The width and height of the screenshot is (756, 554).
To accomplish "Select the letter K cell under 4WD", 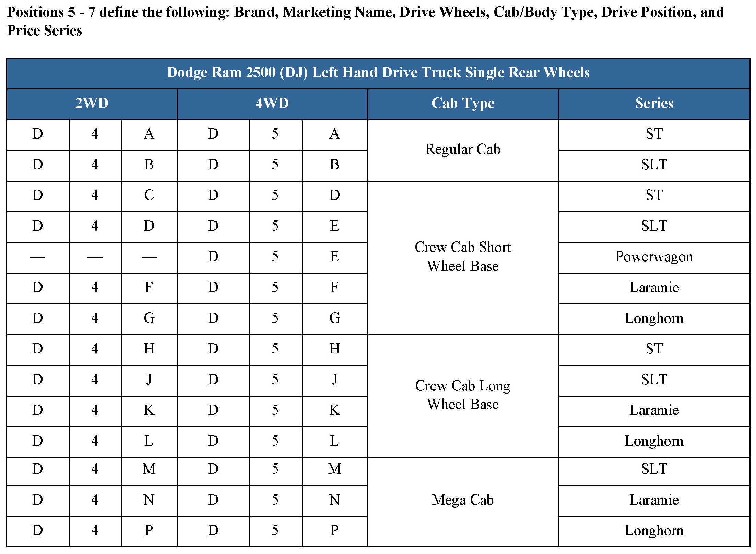I will tap(334, 410).
